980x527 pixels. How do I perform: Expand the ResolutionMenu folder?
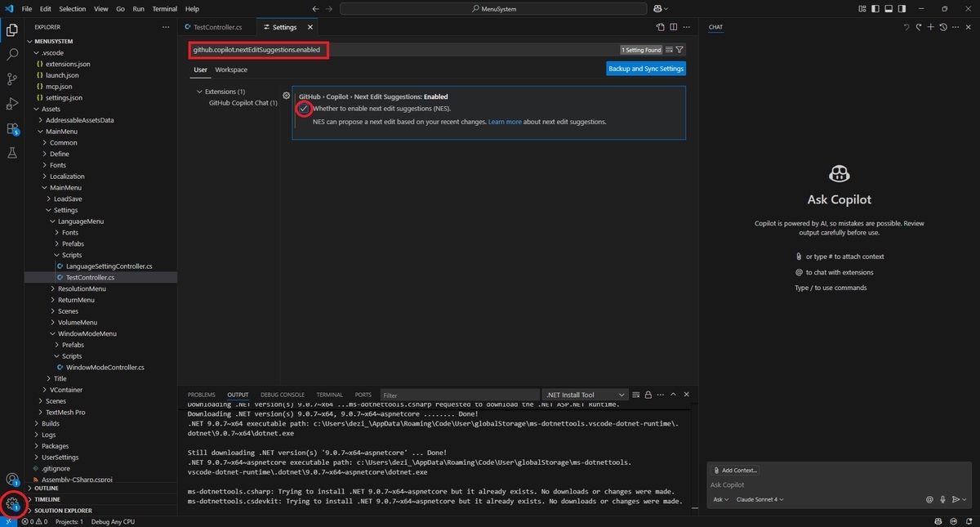pos(82,288)
